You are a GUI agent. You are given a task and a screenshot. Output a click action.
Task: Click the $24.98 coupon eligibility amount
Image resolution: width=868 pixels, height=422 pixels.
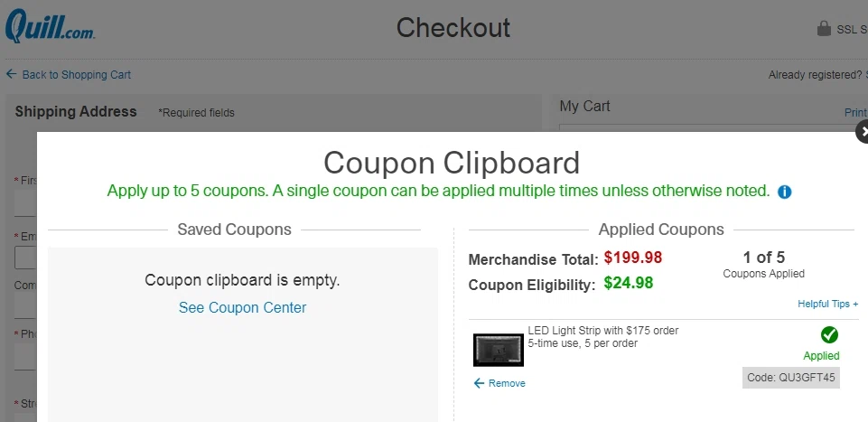tap(628, 283)
